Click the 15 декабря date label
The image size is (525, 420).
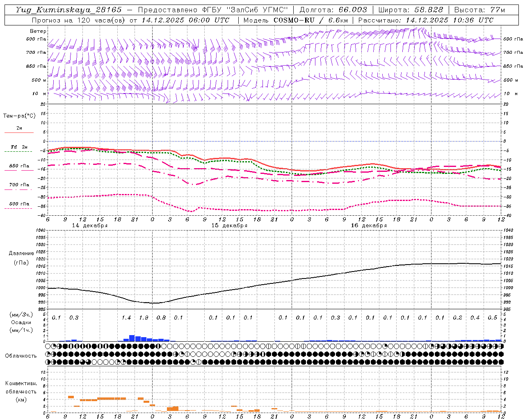(x=229, y=226)
